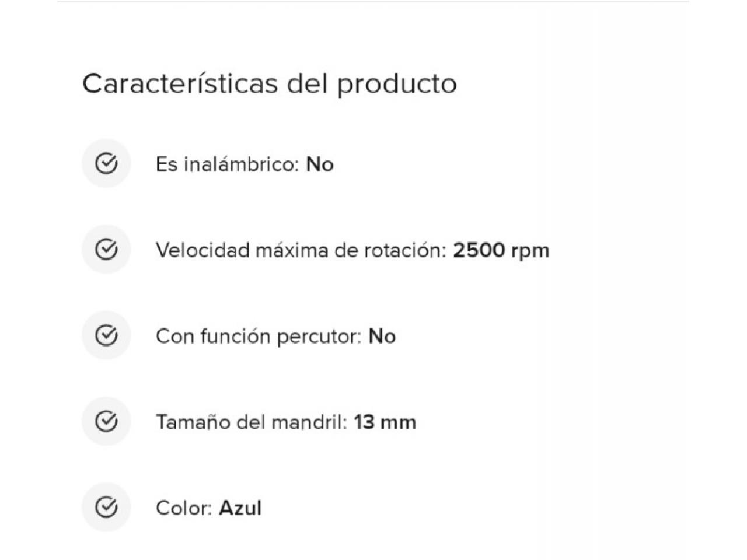The width and height of the screenshot is (747, 560).
Task: Click the checkmark icon beside Con función percutor
Action: (106, 335)
